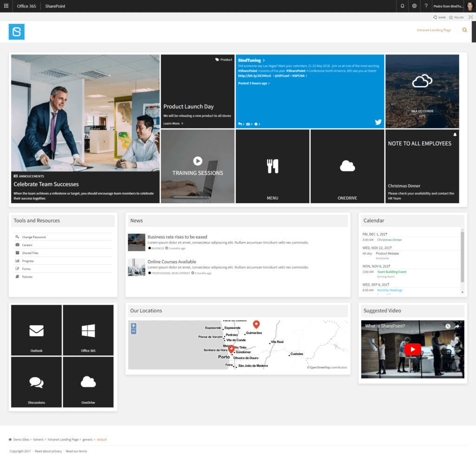Viewport: 476px width, 462px height.
Task: Open the Policies resource link
Action: coord(27,277)
